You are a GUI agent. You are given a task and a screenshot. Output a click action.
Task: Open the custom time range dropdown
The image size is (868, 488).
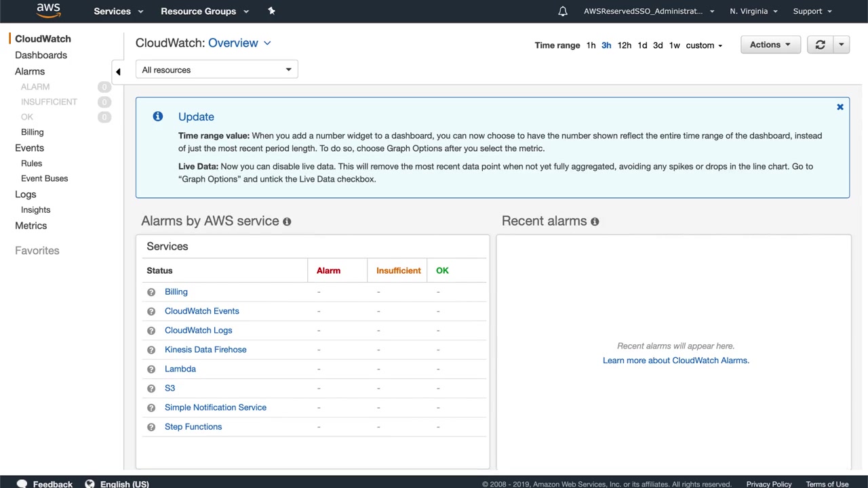(x=704, y=45)
